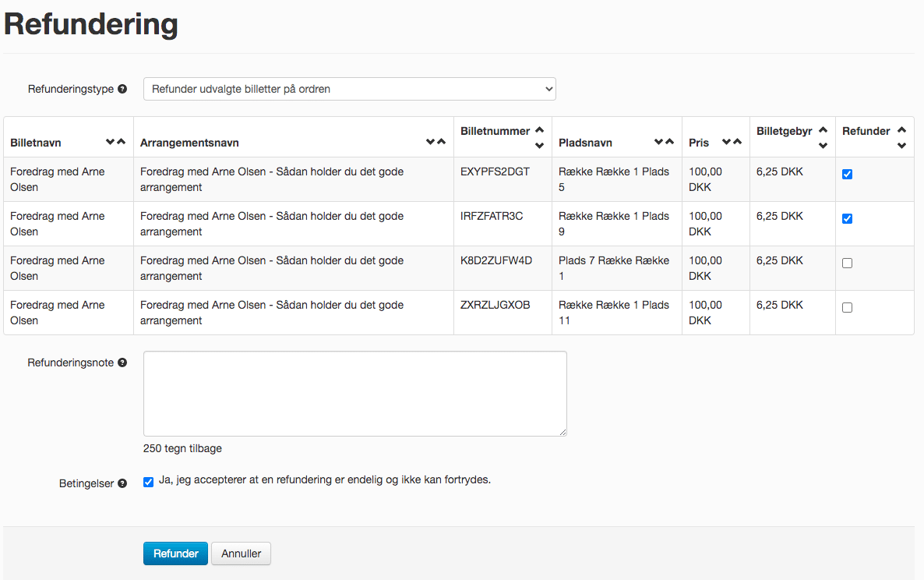The width and height of the screenshot is (924, 580).
Task: Sort Pladsnavn column descending arrow
Action: (659, 142)
